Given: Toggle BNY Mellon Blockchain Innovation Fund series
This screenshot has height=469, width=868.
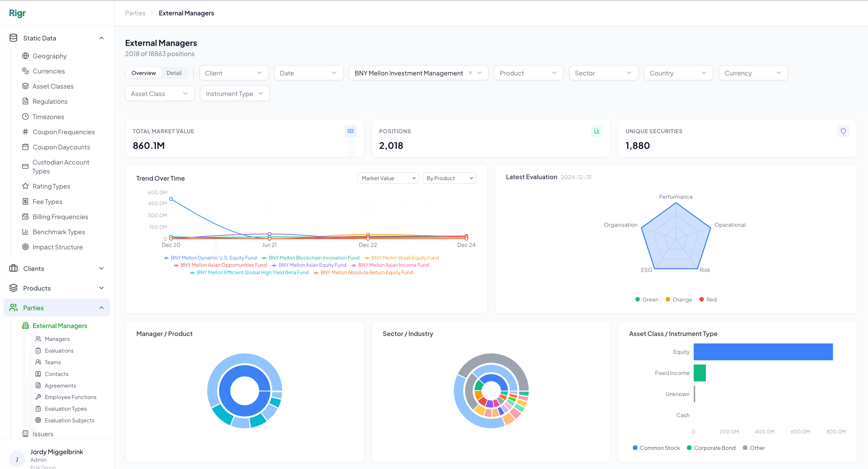Looking at the screenshot, I should tap(311, 258).
